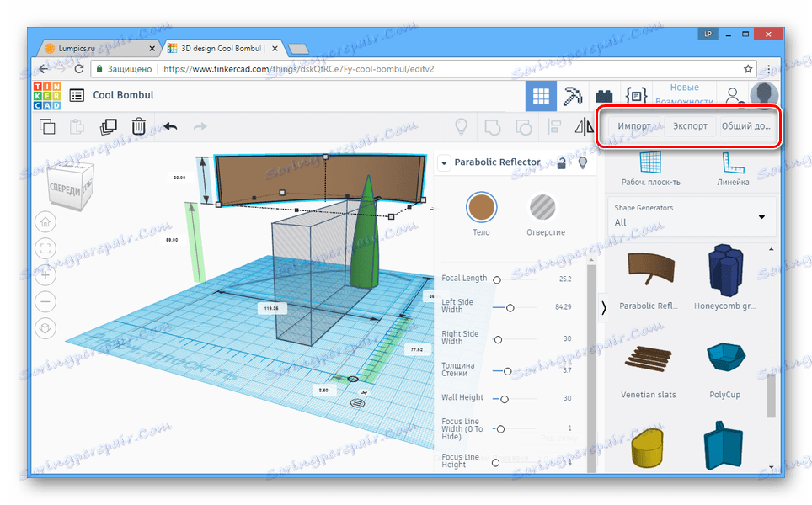Pick the yellow cylinder shape thumbnail
Viewport: 812px width, 505px height.
click(647, 448)
